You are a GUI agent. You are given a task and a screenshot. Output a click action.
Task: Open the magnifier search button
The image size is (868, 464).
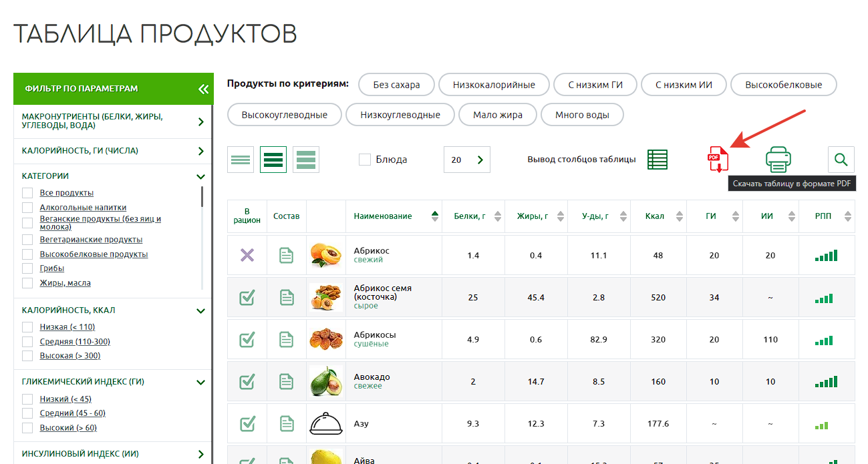[x=841, y=160]
